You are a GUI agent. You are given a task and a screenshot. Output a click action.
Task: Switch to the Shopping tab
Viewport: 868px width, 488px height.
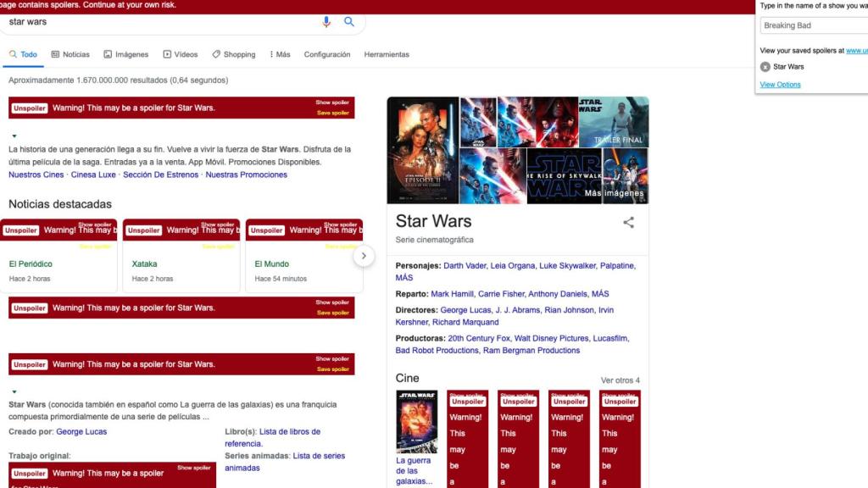pos(234,54)
